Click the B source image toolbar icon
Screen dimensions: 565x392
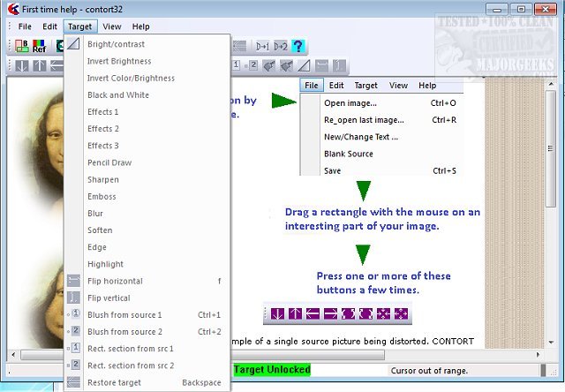click(x=21, y=46)
